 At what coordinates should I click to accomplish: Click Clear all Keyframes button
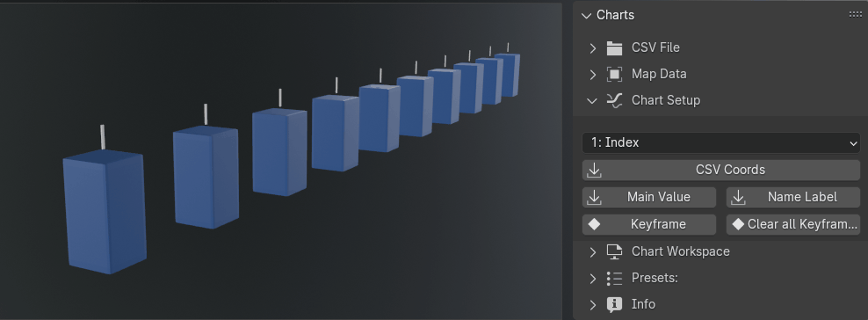793,224
